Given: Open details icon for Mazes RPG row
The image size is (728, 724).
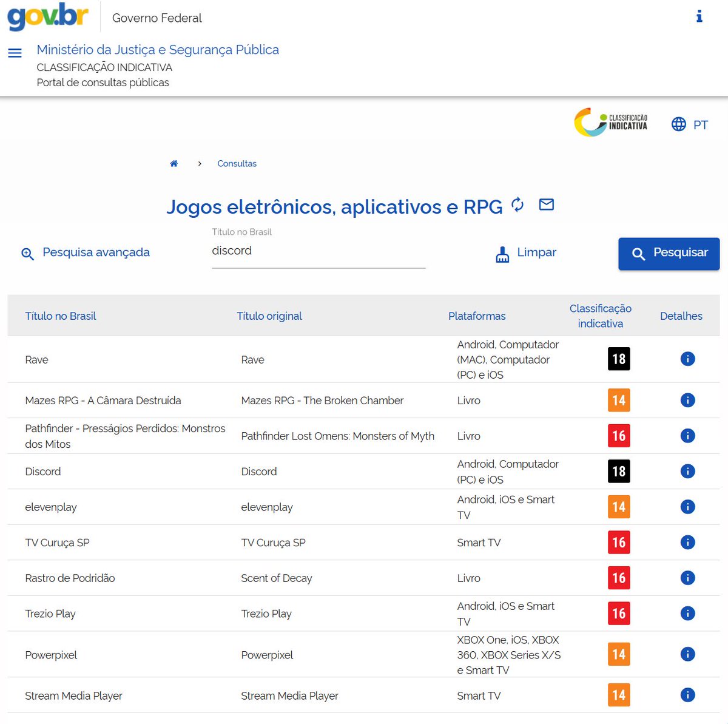Looking at the screenshot, I should tap(687, 400).
